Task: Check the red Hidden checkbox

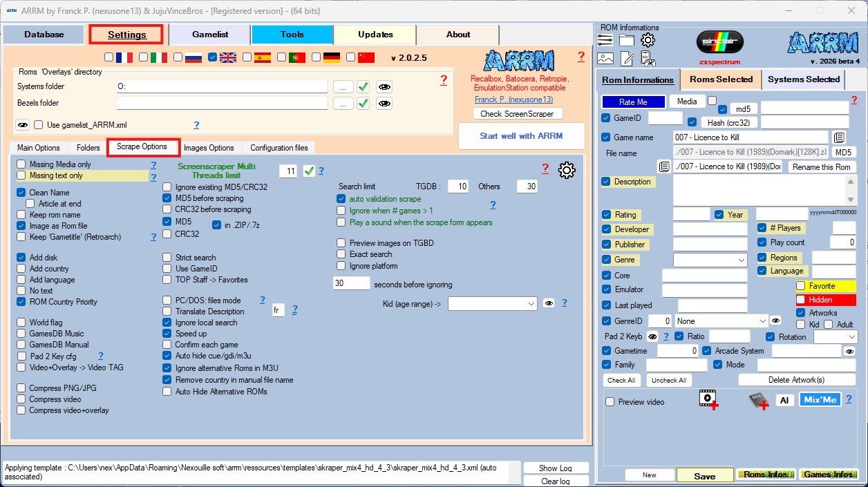Action: point(801,300)
